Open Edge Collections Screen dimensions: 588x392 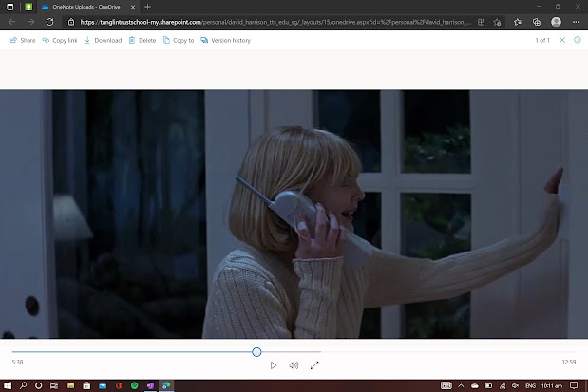click(537, 22)
